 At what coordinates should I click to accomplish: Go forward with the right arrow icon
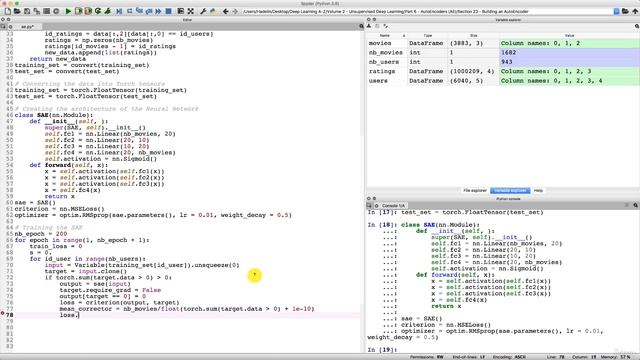click(235, 11)
